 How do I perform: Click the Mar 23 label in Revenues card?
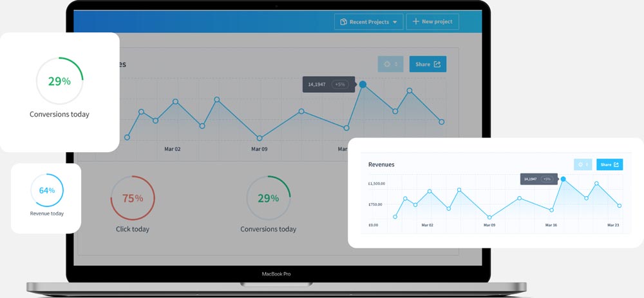pos(612,225)
